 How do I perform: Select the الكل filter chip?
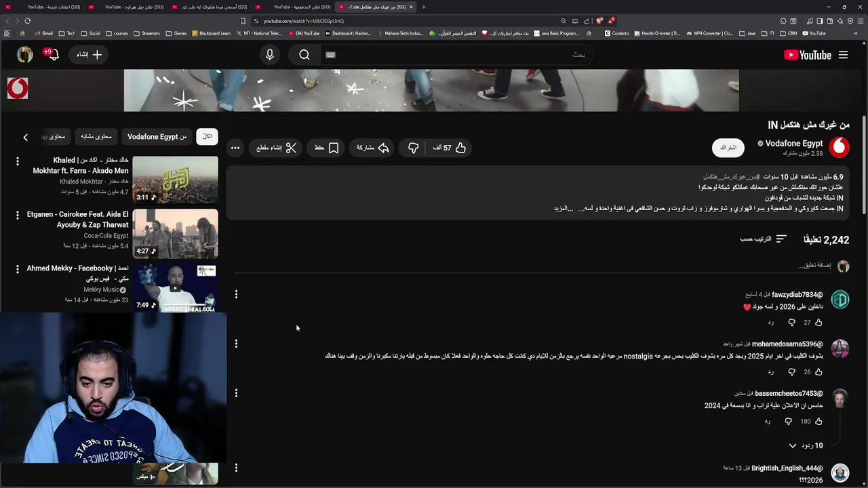point(207,136)
